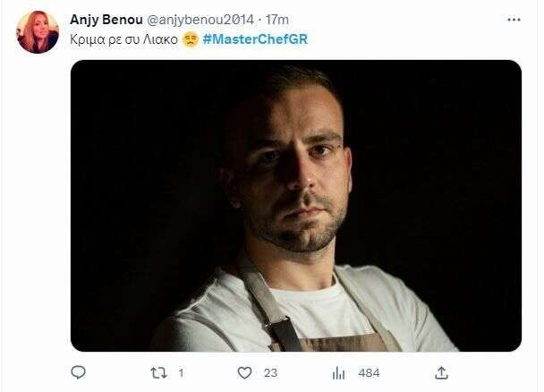Like the tweet with heart icon
Viewport: 544px width, 392px height.
pyautogui.click(x=244, y=372)
